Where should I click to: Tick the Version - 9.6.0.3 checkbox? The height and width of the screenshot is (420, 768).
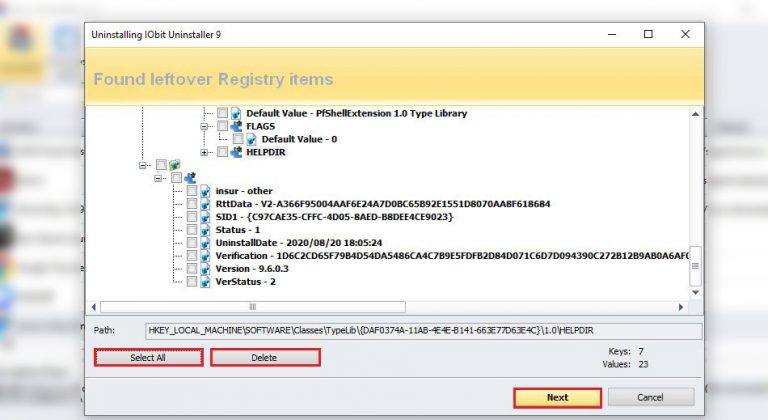coord(192,269)
